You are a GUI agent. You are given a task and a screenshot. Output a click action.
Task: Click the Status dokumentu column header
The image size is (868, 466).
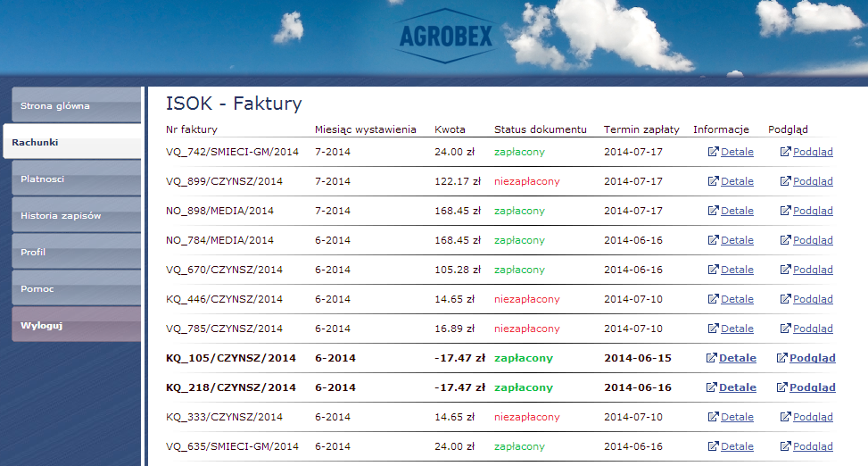coord(540,129)
